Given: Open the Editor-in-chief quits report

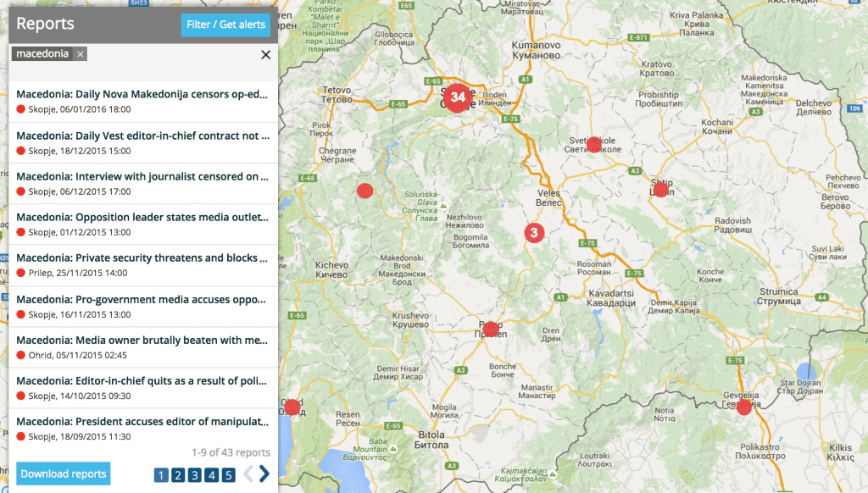Looking at the screenshot, I should [x=142, y=381].
